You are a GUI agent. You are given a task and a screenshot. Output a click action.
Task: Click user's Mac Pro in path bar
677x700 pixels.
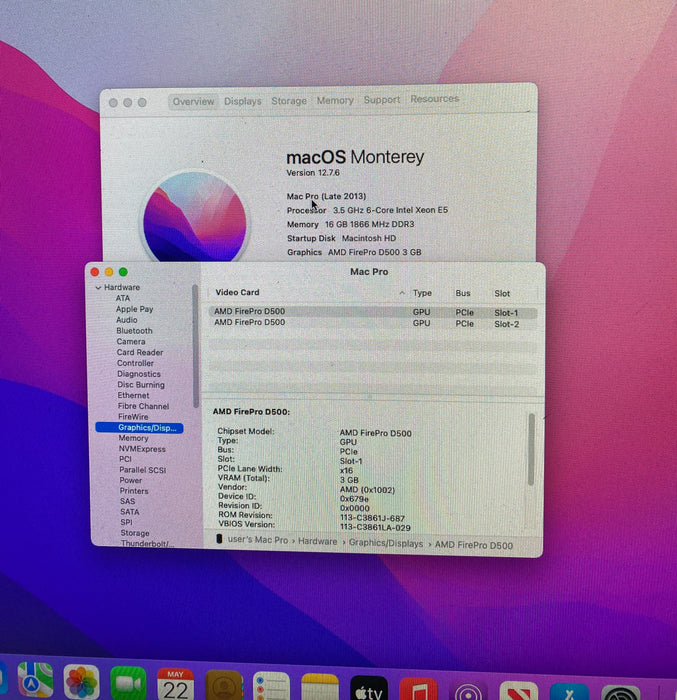pyautogui.click(x=258, y=540)
